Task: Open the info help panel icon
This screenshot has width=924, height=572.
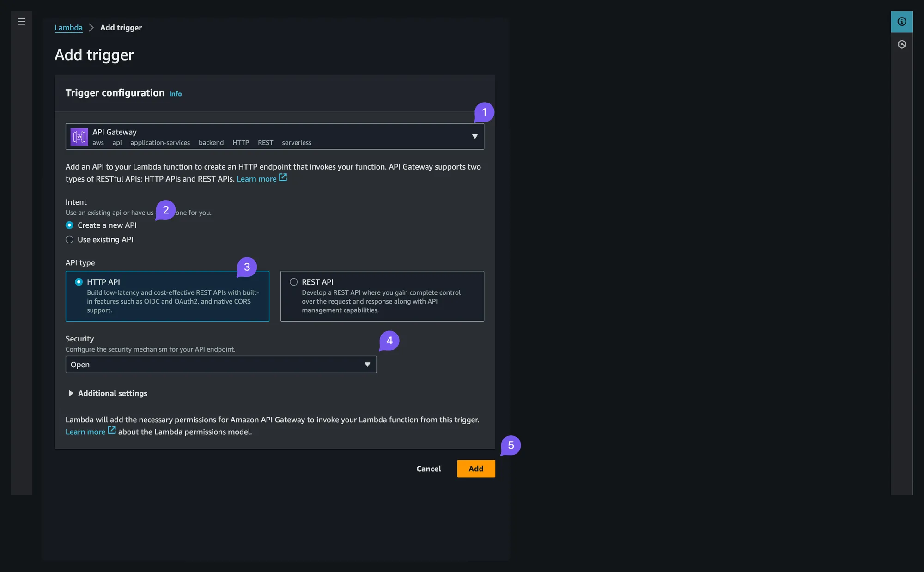Action: (x=902, y=22)
